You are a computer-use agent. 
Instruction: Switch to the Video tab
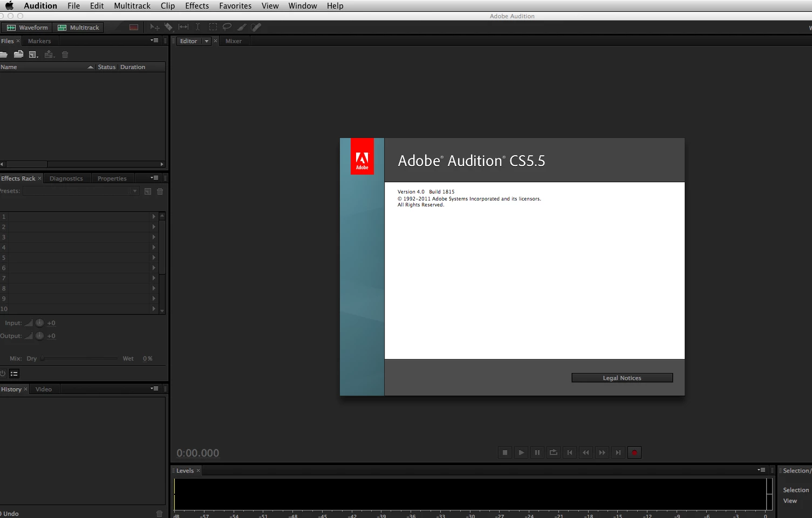coord(44,389)
